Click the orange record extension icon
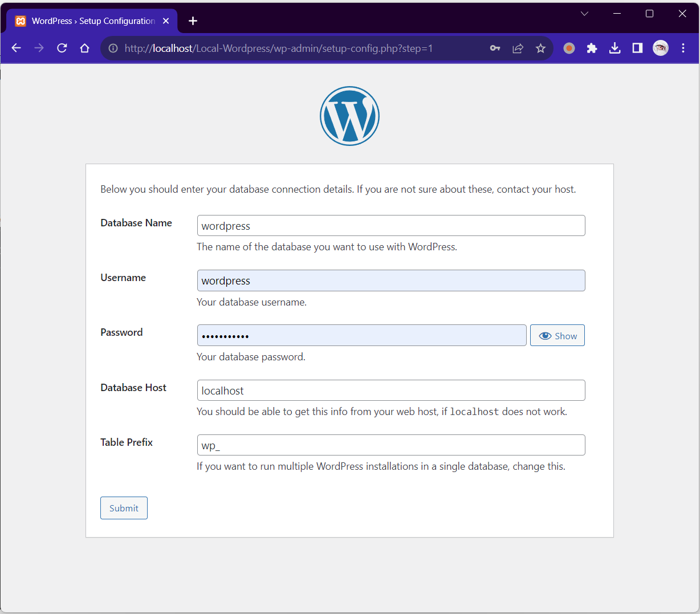 pos(569,48)
